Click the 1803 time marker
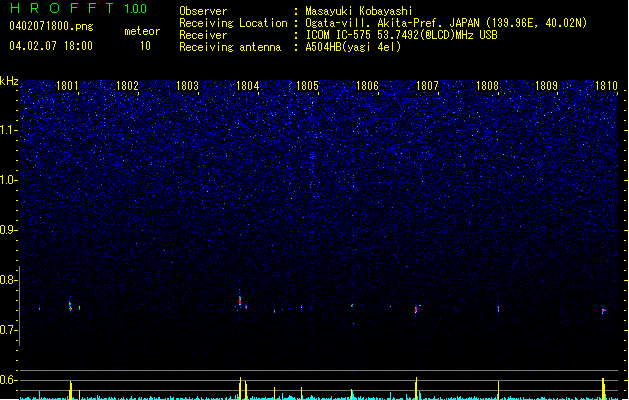The height and width of the screenshot is (400, 629). 187,86
